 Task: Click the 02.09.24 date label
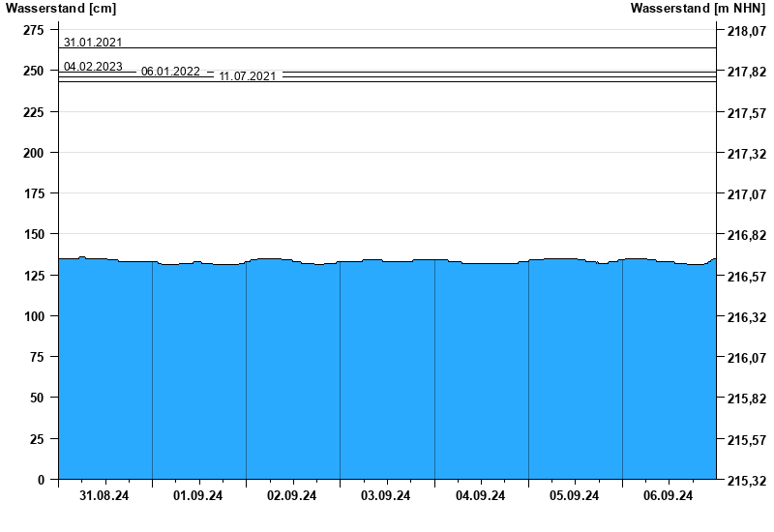[x=292, y=496]
